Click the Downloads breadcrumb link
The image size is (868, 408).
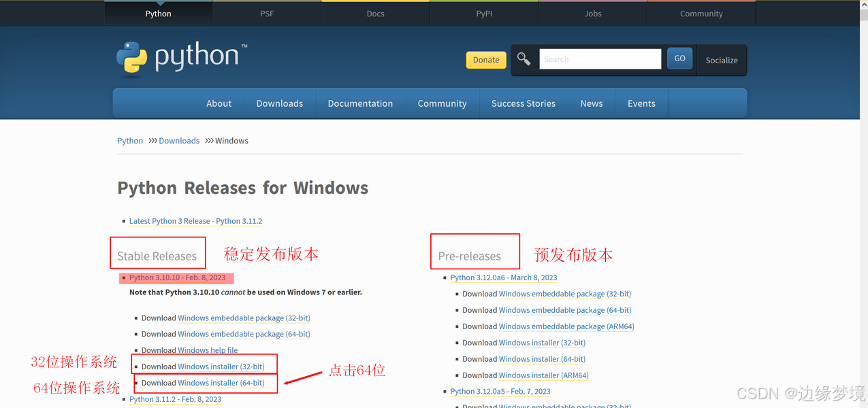[178, 140]
